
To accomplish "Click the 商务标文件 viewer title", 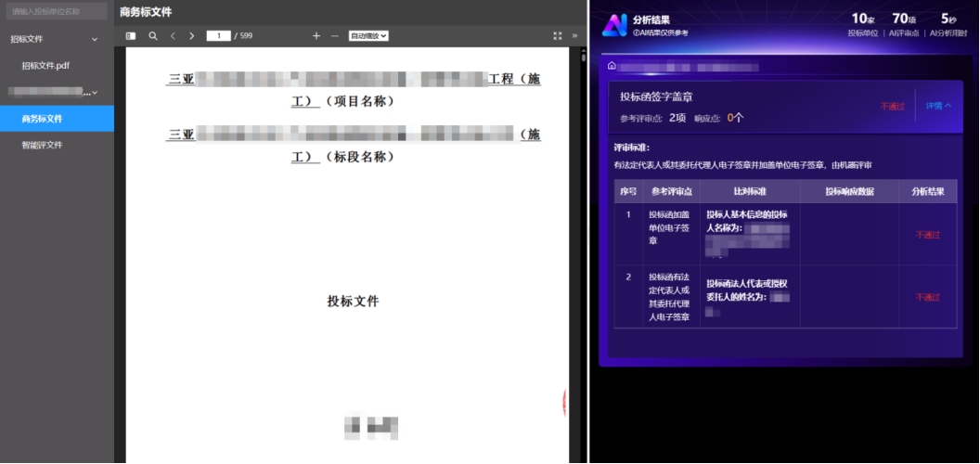I will [x=146, y=12].
